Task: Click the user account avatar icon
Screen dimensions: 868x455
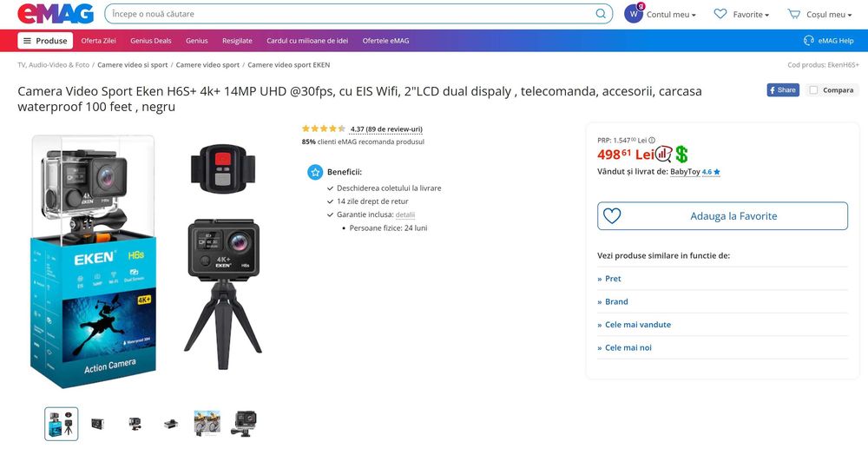Action: click(x=634, y=14)
